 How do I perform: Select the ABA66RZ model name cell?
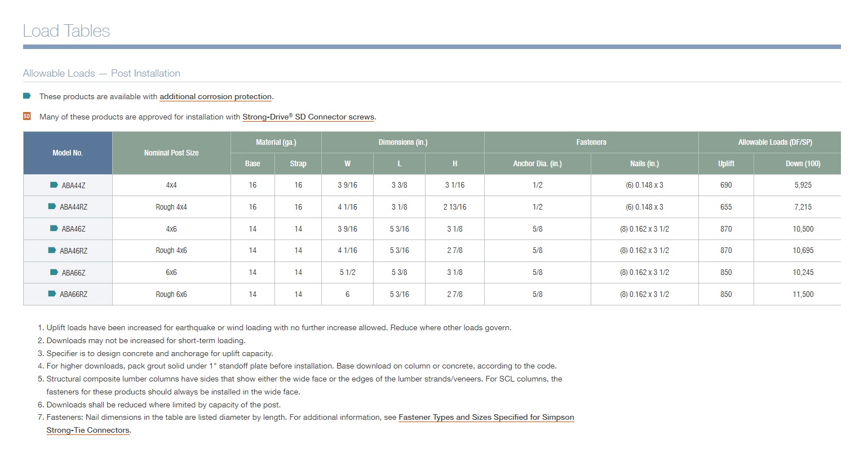(x=74, y=295)
